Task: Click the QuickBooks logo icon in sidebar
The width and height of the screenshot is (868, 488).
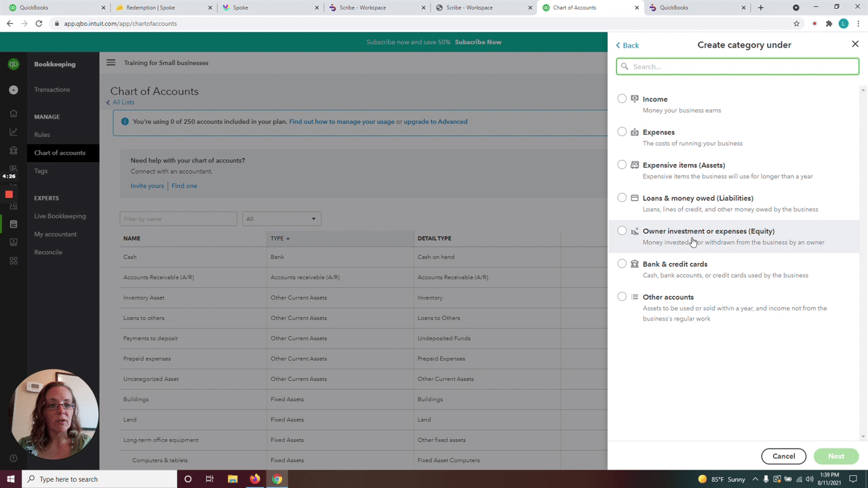Action: pos(14,64)
